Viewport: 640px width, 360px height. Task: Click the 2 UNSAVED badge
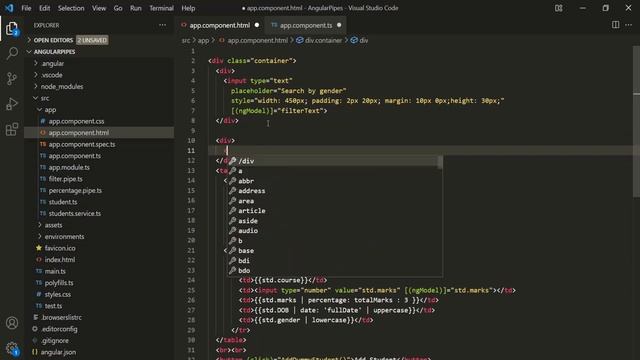click(92, 40)
